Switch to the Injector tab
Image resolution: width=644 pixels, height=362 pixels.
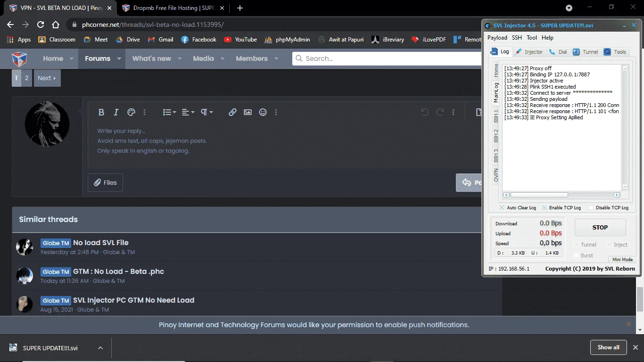pos(529,52)
